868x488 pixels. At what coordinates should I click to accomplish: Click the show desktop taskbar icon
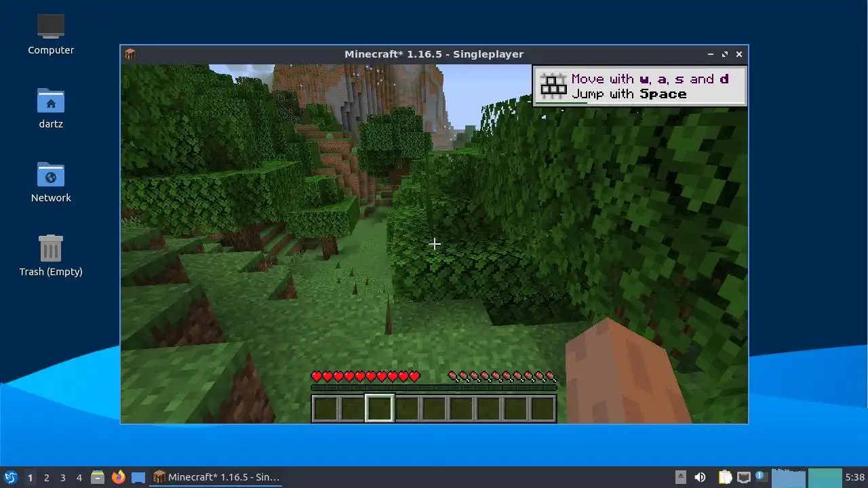(138, 477)
